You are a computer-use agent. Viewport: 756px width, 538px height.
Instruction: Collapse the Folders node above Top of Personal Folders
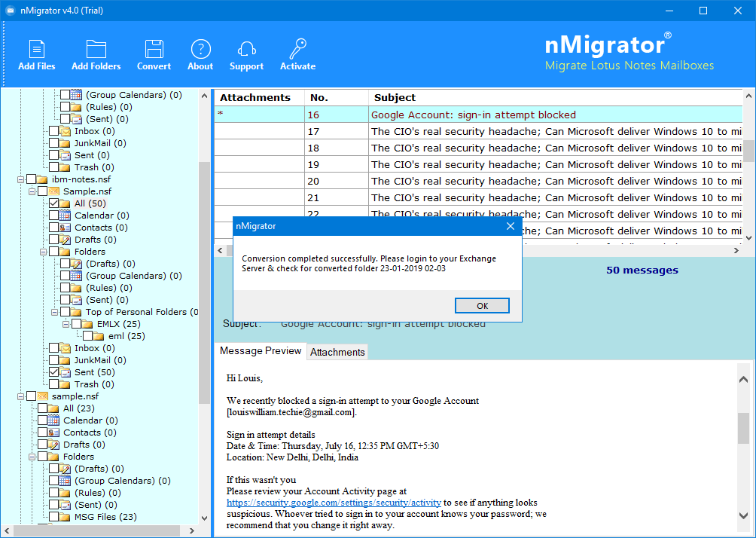click(44, 252)
